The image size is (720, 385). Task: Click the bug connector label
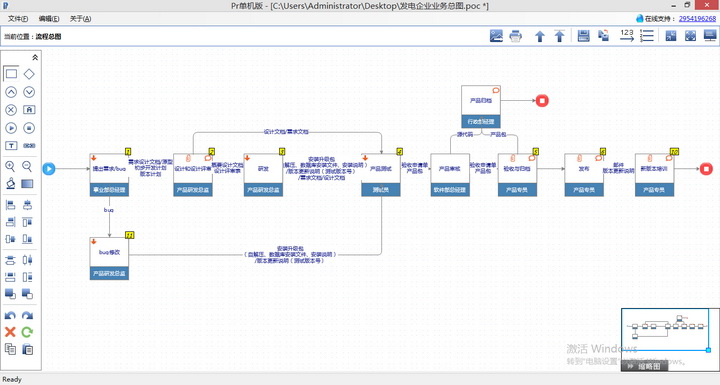tap(108, 210)
